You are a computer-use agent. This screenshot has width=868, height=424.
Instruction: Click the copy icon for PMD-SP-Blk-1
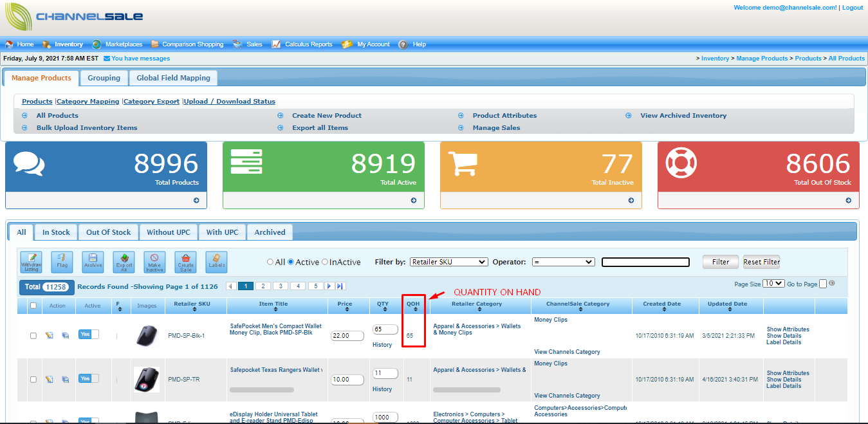click(65, 335)
